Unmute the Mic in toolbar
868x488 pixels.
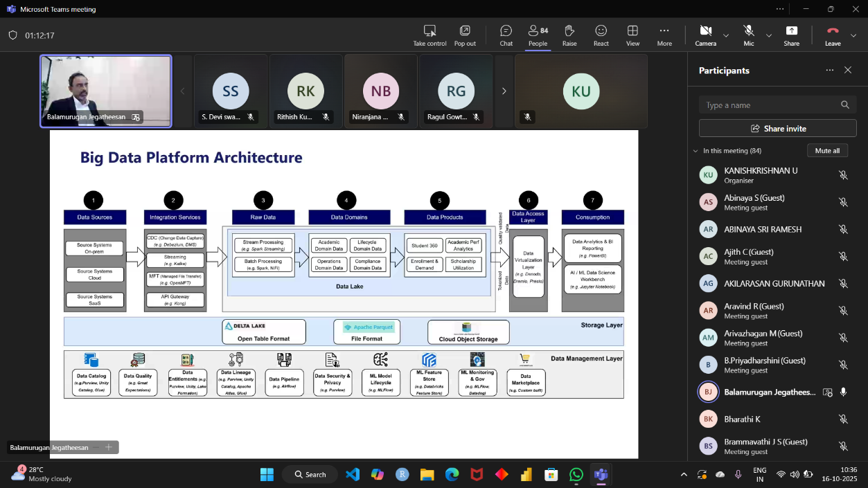pos(748,35)
